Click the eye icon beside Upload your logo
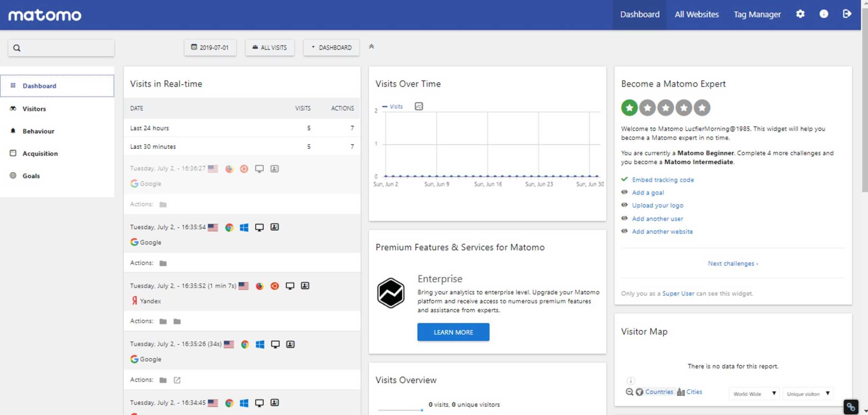The height and width of the screenshot is (415, 868). 624,205
